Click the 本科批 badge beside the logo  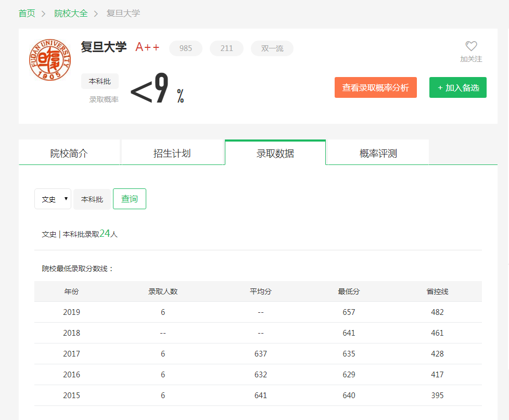click(x=99, y=81)
